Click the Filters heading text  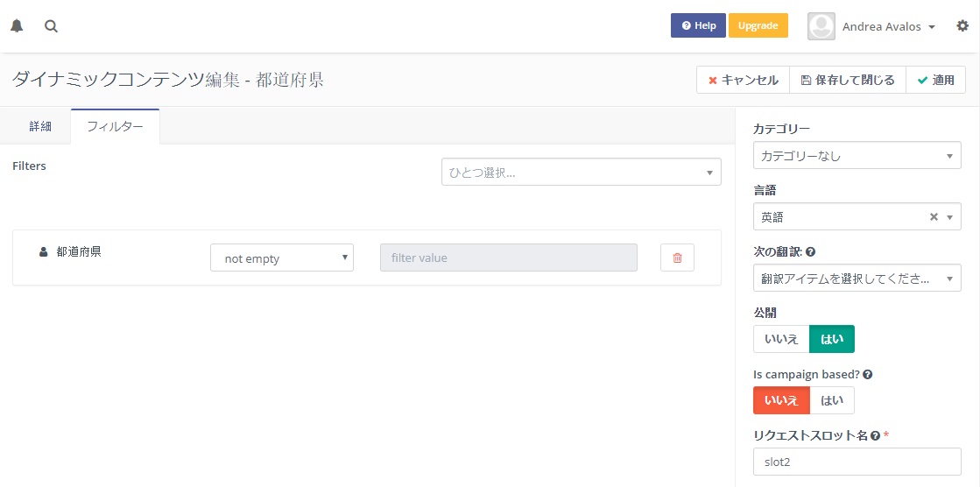pyautogui.click(x=30, y=166)
